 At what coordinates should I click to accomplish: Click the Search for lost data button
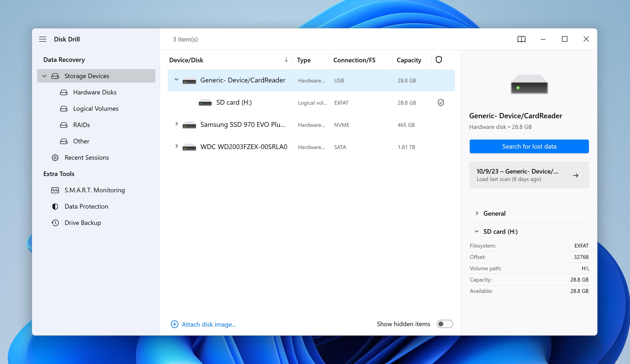[x=528, y=146]
